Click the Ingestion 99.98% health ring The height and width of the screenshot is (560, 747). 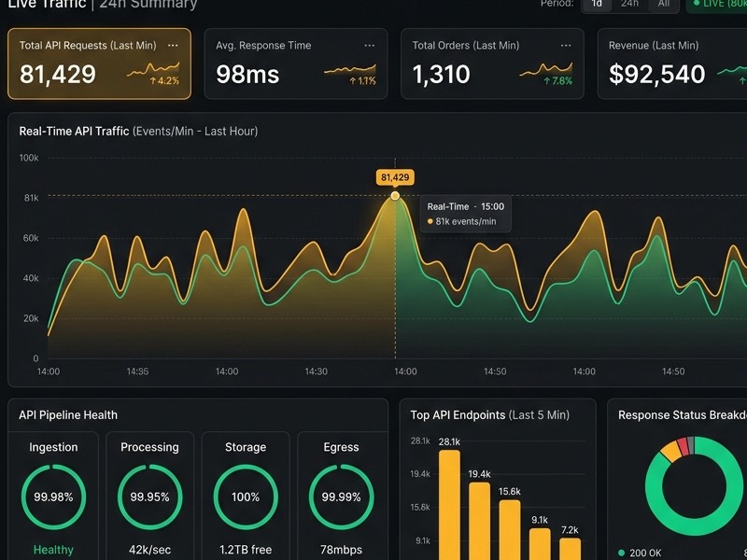point(53,497)
